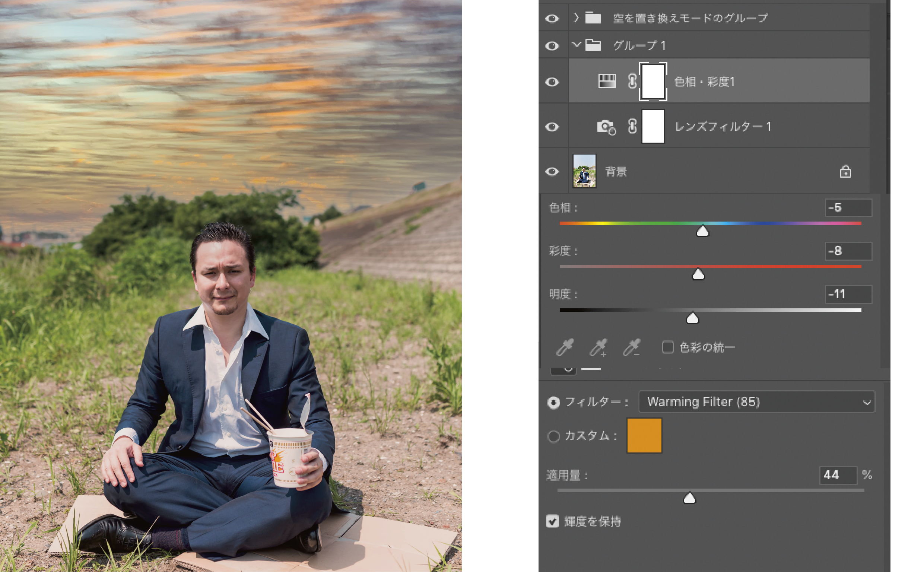Select the add-to-sample eyedropper tool
Screen dimensions: 924x572
tap(598, 347)
